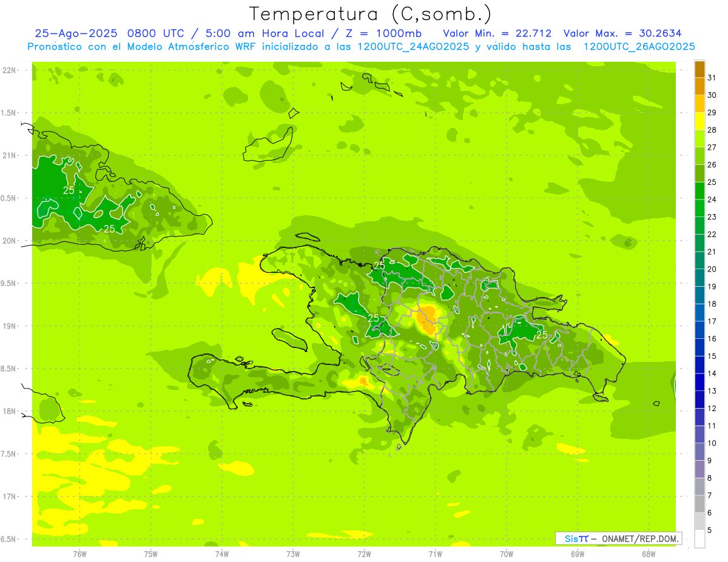Click the '76W' longitude label
728x562 pixels.
pyautogui.click(x=79, y=554)
